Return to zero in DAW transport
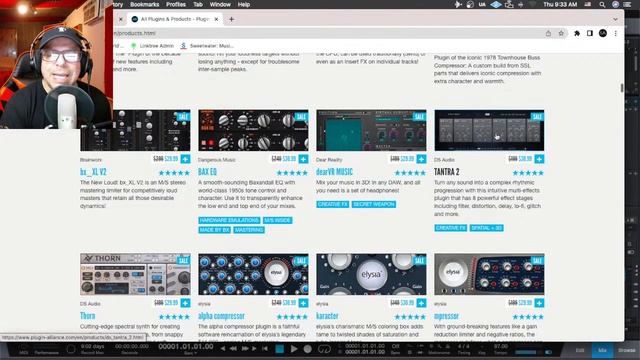This screenshot has height=360, width=640. 265,349
